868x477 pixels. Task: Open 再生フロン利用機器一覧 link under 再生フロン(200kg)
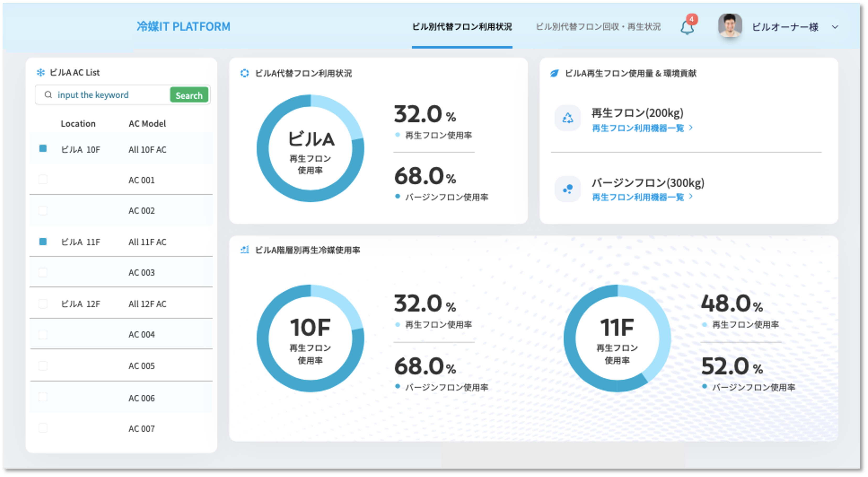click(638, 128)
